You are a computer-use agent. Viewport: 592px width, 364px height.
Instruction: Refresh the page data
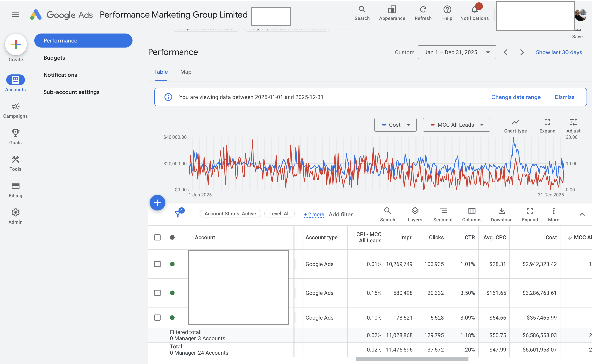pos(423,13)
